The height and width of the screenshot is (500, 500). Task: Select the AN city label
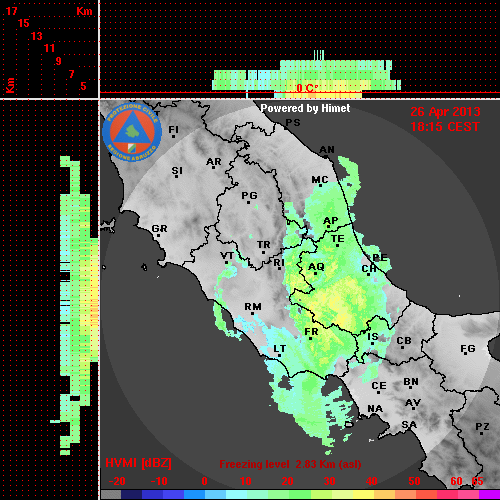click(x=327, y=150)
